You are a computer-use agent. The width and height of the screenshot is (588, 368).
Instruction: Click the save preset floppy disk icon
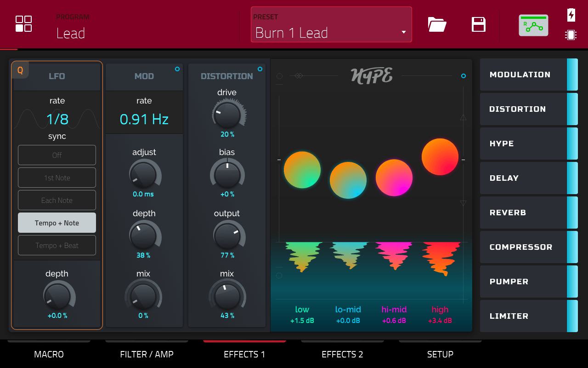click(479, 24)
